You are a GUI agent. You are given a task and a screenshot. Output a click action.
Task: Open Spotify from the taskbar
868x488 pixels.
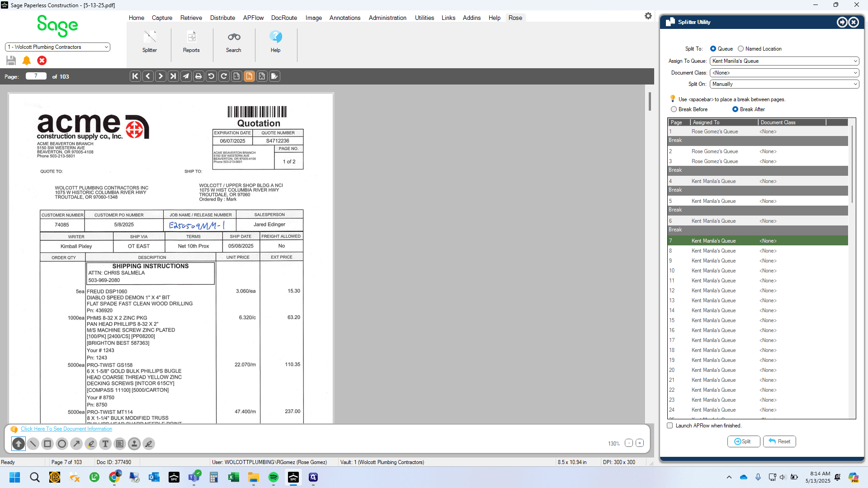click(x=274, y=477)
